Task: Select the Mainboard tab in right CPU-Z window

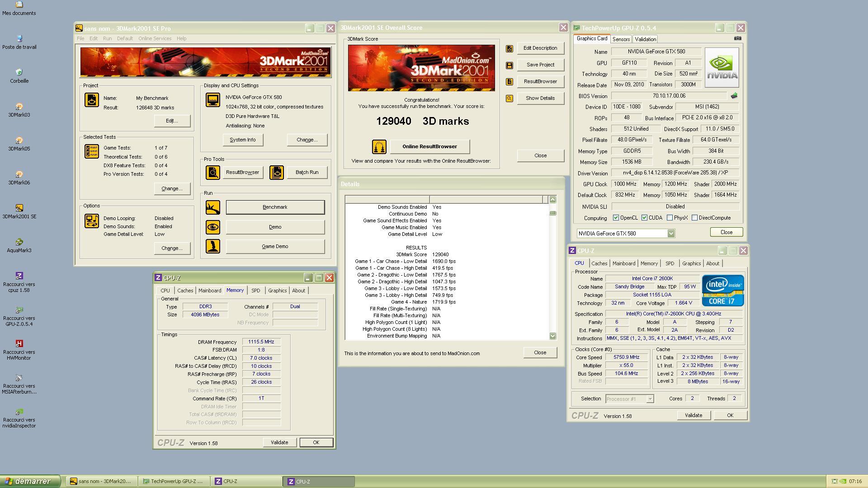Action: (x=624, y=263)
